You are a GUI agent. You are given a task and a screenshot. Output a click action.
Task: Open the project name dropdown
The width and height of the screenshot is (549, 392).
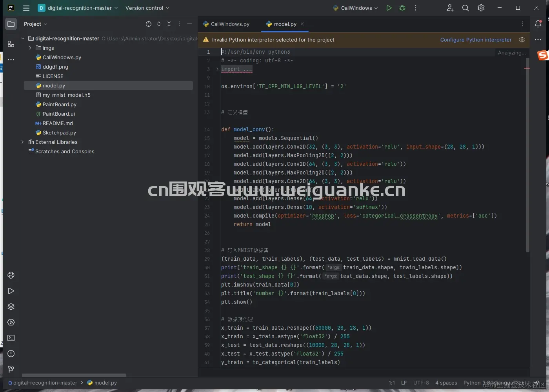click(x=78, y=8)
